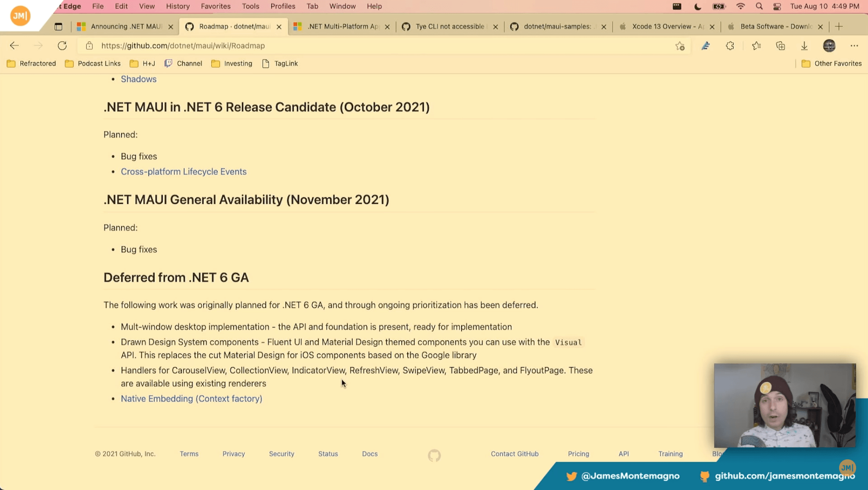Viewport: 868px width, 490px height.
Task: Open the Docs footer link
Action: click(x=369, y=454)
